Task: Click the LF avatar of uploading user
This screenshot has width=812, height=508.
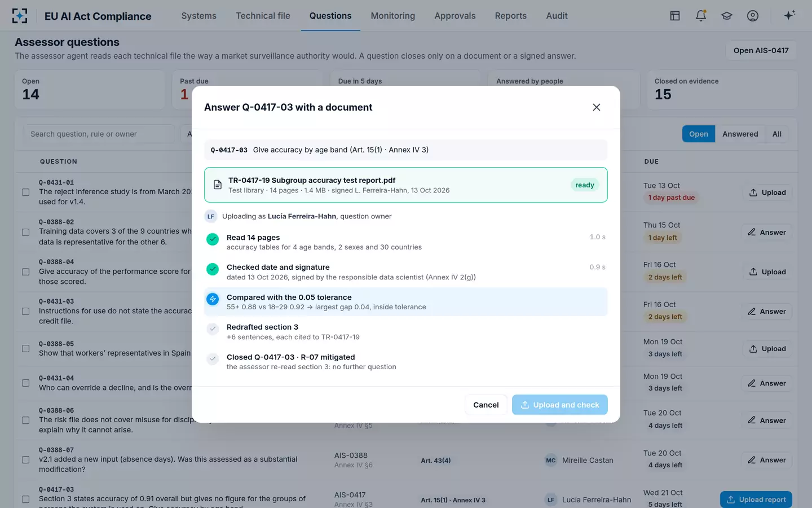Action: [x=211, y=216]
